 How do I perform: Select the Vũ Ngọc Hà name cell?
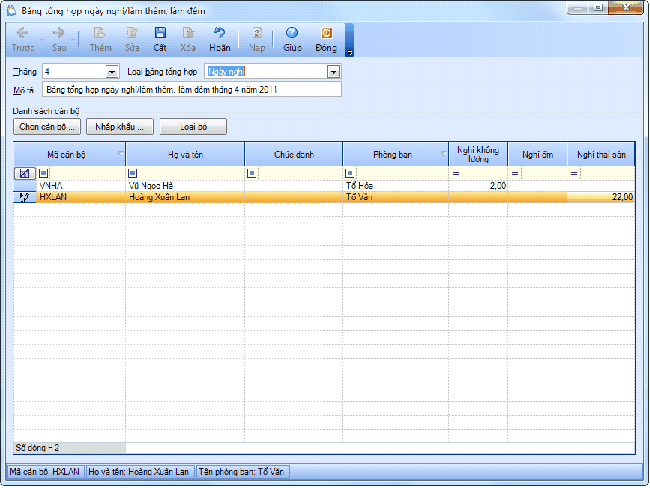[185, 186]
